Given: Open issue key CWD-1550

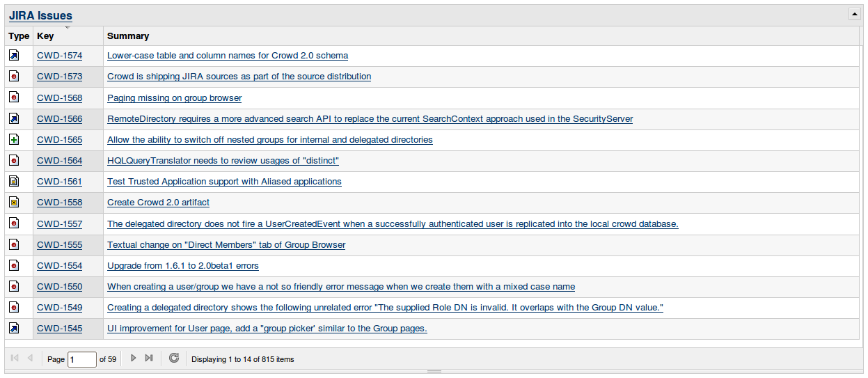Looking at the screenshot, I should click(x=59, y=287).
